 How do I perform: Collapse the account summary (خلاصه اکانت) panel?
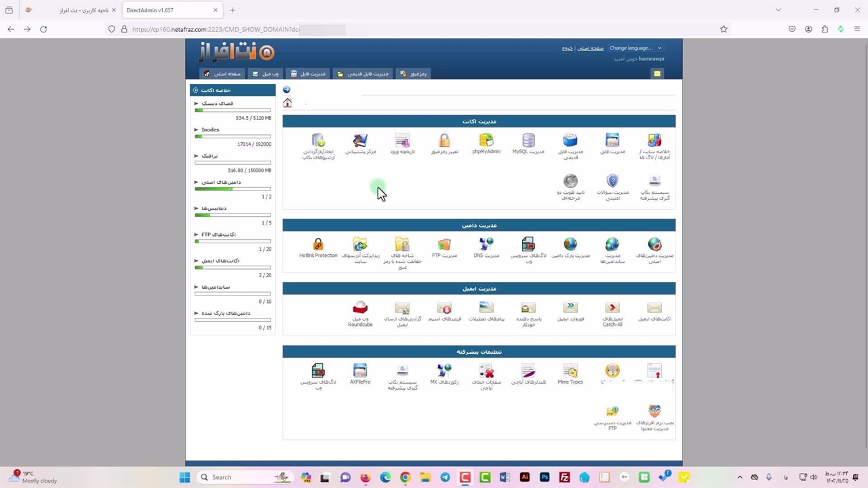click(x=195, y=90)
